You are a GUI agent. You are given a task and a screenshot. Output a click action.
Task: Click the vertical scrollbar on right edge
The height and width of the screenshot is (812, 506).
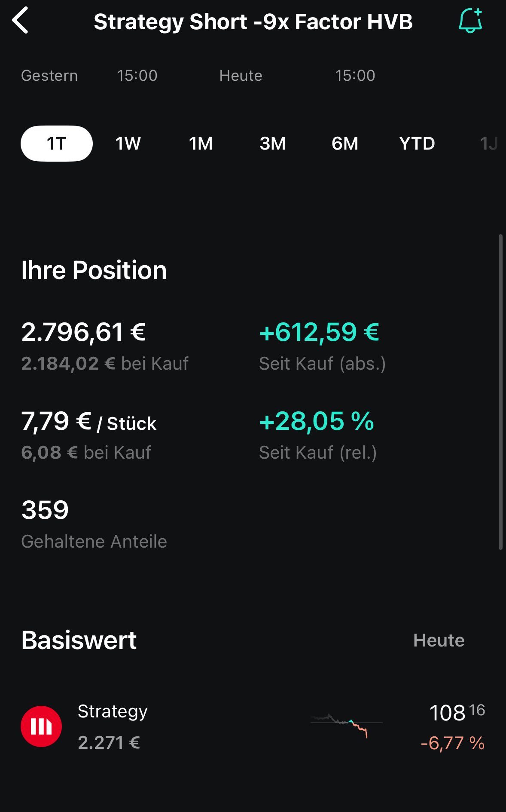(x=500, y=391)
